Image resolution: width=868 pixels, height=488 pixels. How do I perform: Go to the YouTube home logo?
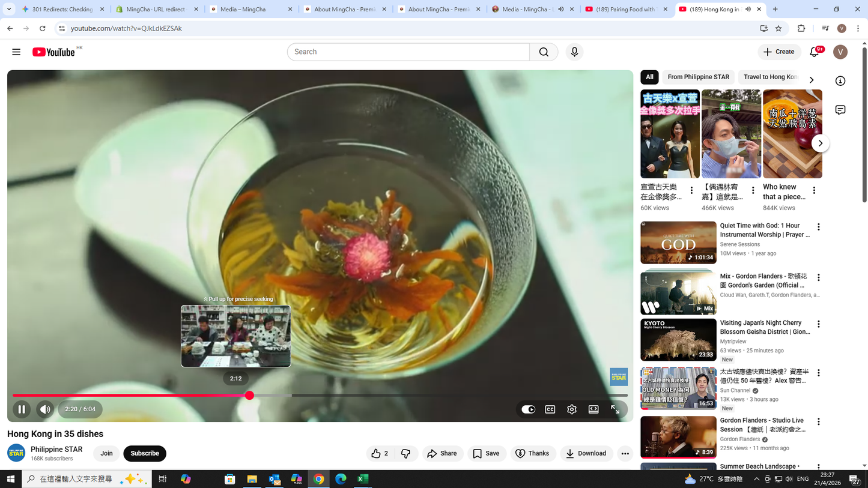coord(54,52)
